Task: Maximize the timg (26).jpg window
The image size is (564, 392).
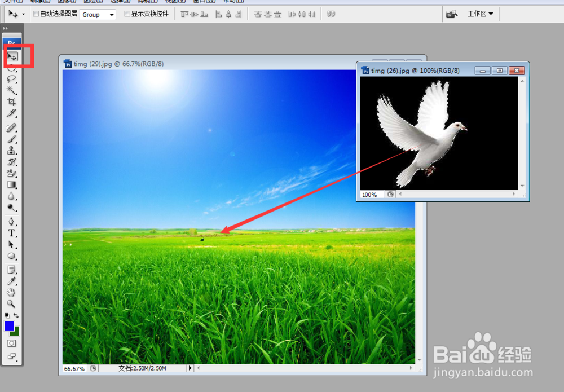Action: tap(500, 71)
